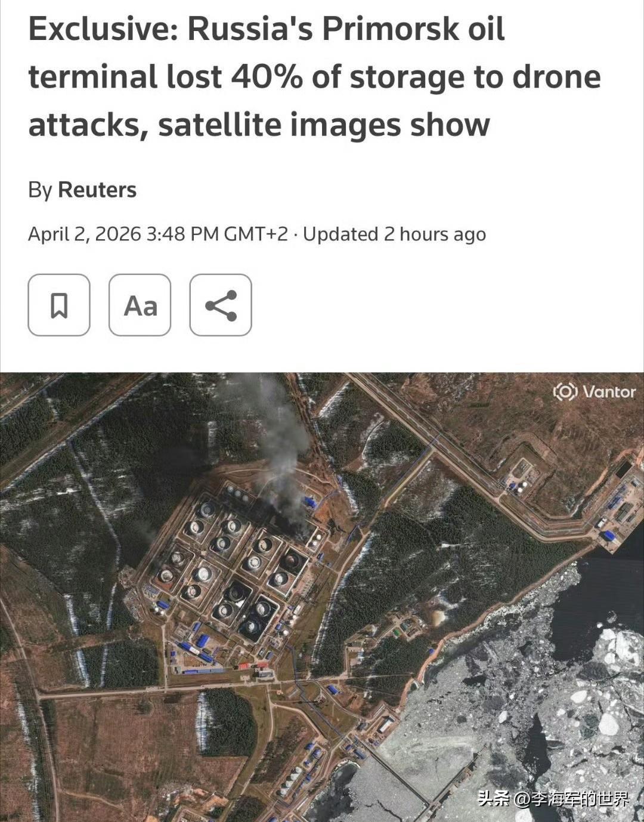Screen dimensions: 644x822
Task: Click the 头条 @李海军的世界 watermark
Action: point(553,798)
